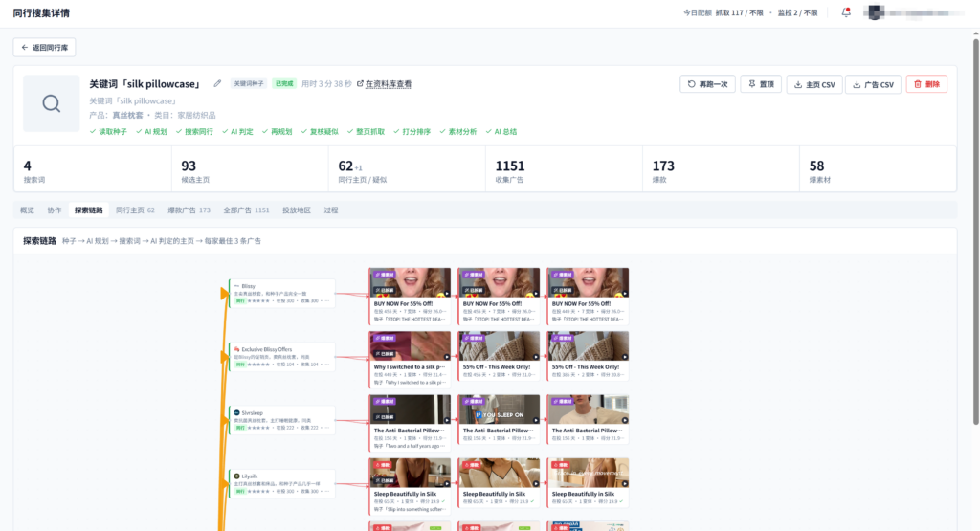Click the vertical page scrollbar
The height and width of the screenshot is (531, 980).
coord(975,232)
